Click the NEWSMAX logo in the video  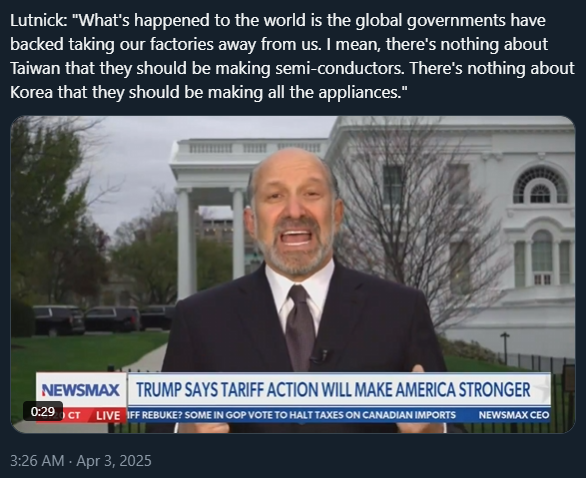click(81, 390)
